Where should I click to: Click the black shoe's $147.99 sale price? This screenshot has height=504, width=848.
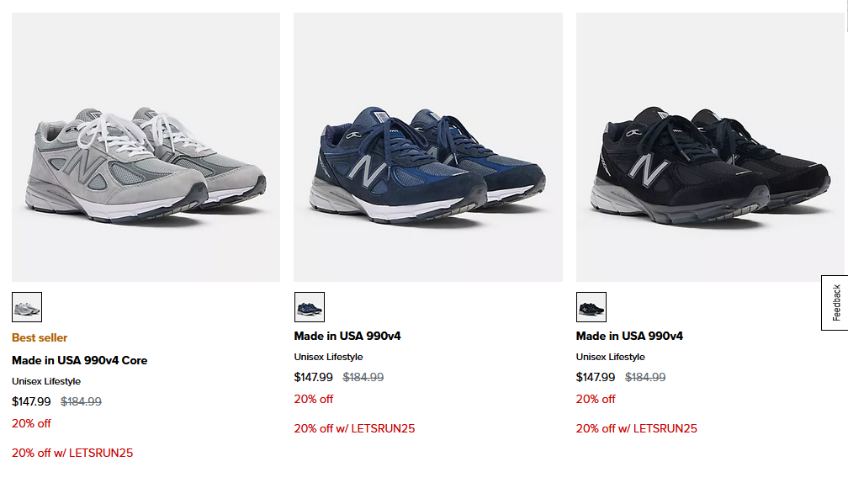point(596,377)
